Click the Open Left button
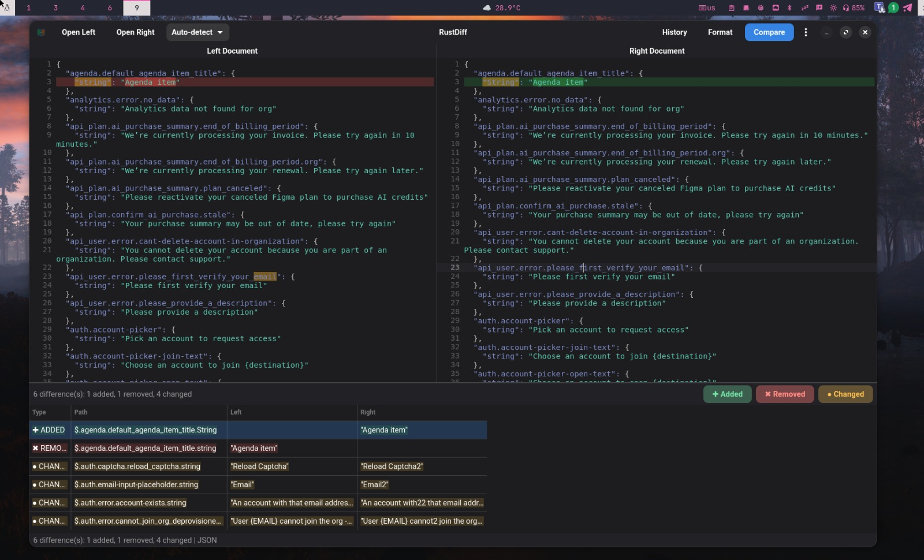 pos(79,32)
